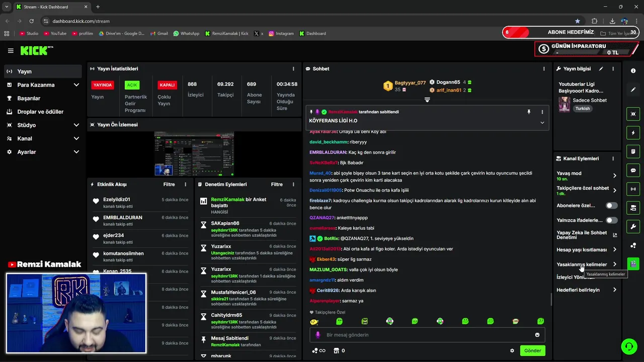Click the wrench icon in the right sidebar

(633, 226)
